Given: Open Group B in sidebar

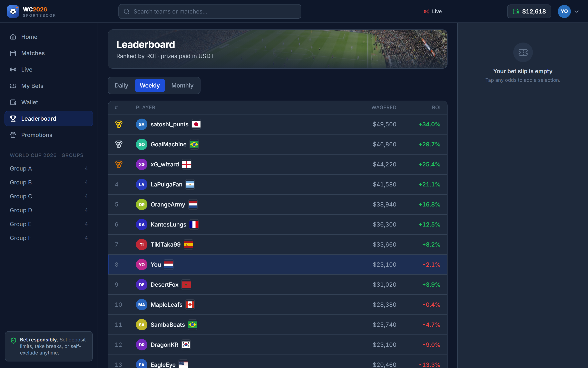Looking at the screenshot, I should point(49,182).
